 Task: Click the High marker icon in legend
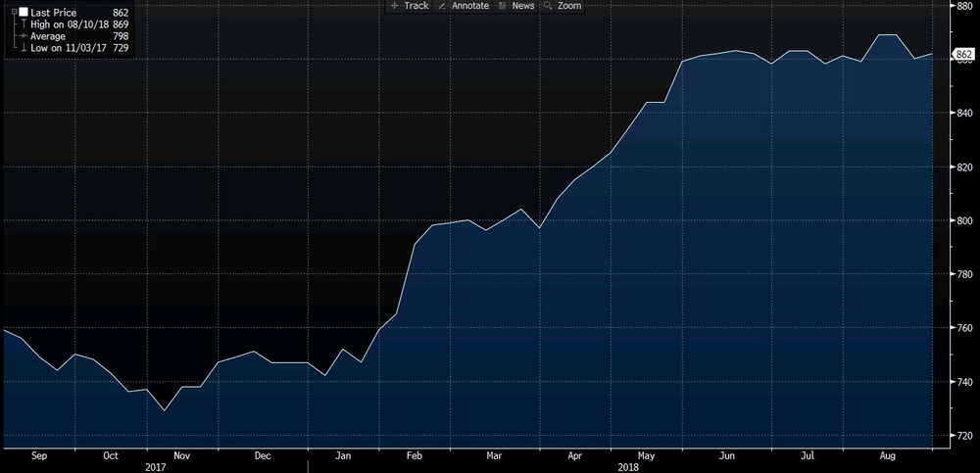23,24
